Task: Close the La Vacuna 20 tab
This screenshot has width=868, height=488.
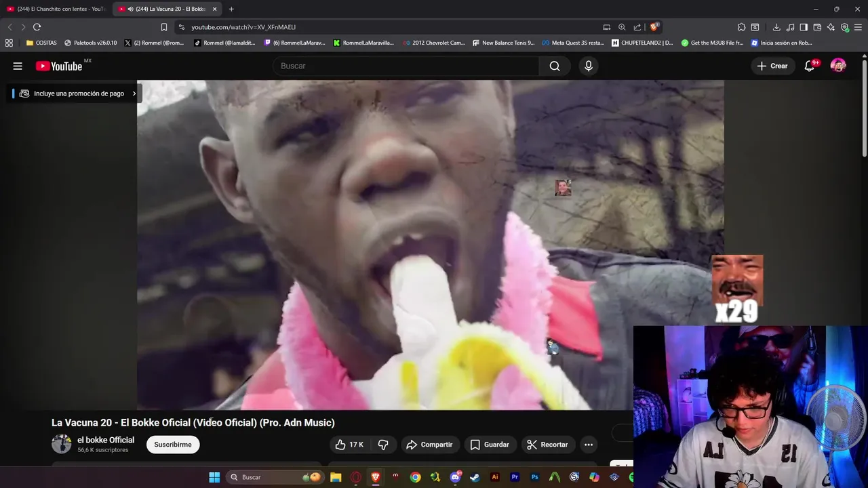Action: [x=214, y=9]
